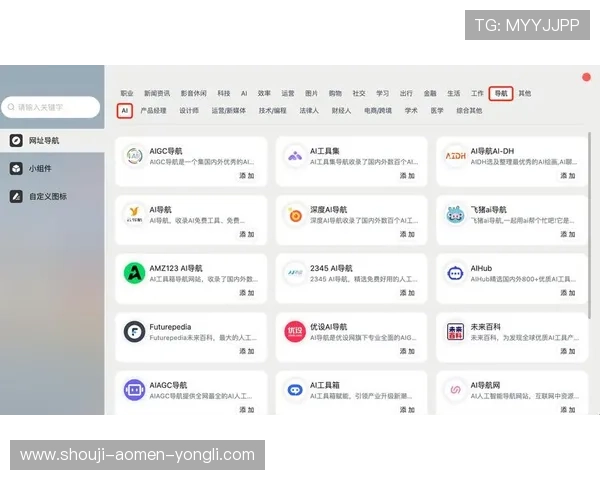Select the AI sub-category before 产品经理
The width and height of the screenshot is (600, 480).
[x=125, y=111]
